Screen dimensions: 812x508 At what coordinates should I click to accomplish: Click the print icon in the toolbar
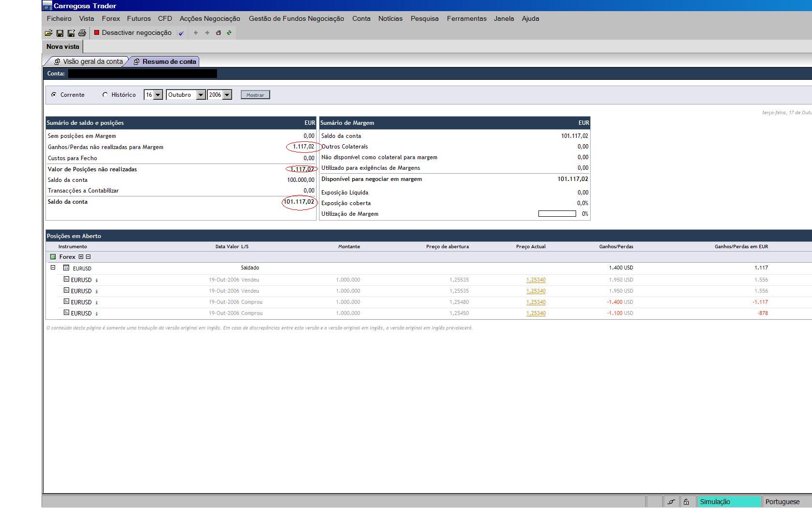click(82, 33)
